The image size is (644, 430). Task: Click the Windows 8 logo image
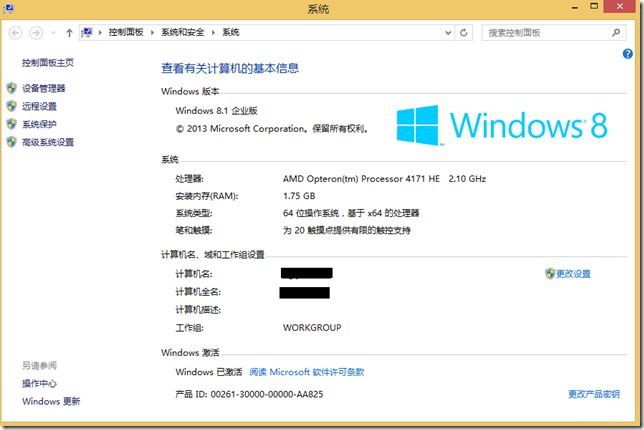(x=502, y=125)
